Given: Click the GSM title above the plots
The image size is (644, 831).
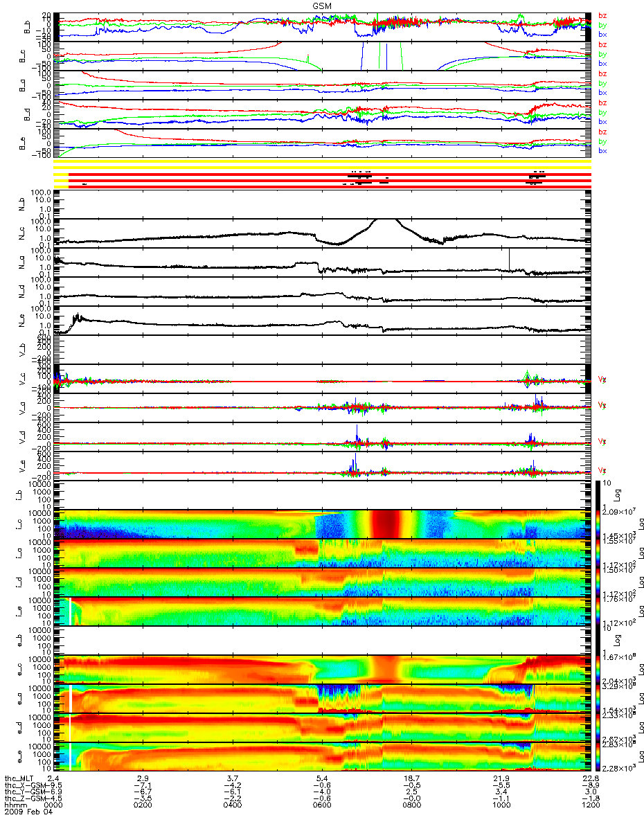Looking at the screenshot, I should (322, 5).
